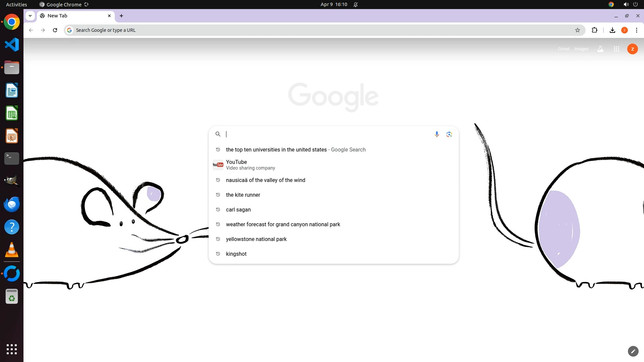Image resolution: width=644 pixels, height=362 pixels.
Task: Click the address bar URL field
Action: tap(302, 30)
